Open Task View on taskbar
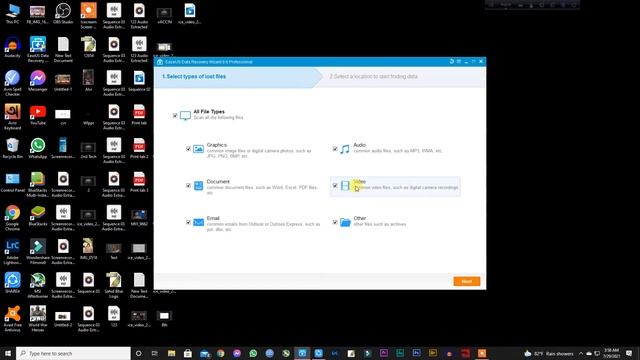Screen dimensions: 640x360 (x=155, y=353)
